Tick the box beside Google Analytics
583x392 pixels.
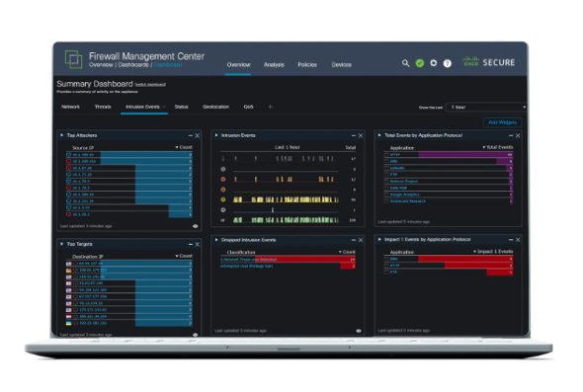[386, 195]
